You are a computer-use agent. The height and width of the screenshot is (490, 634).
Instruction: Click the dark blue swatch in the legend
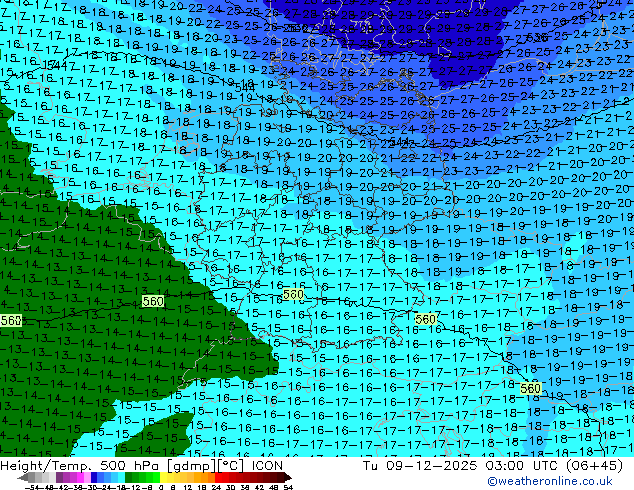[94, 477]
